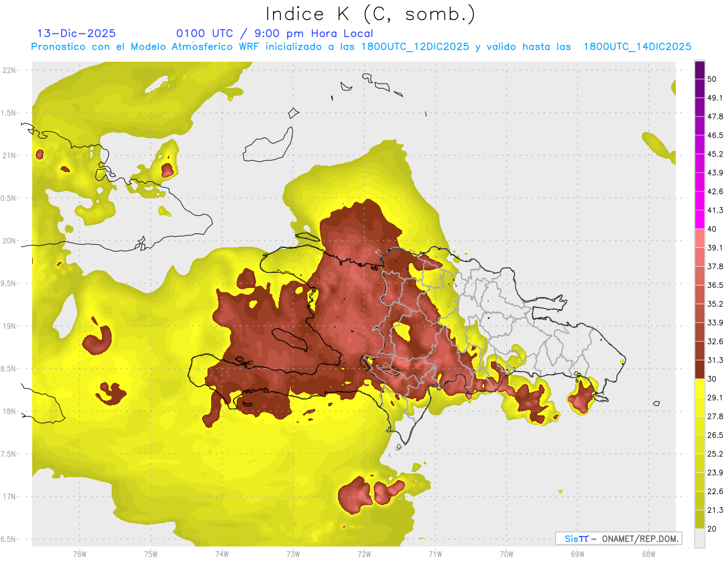Pick the bright magenta segment beside the 41.3 label
728x562 pixels.
700,218
